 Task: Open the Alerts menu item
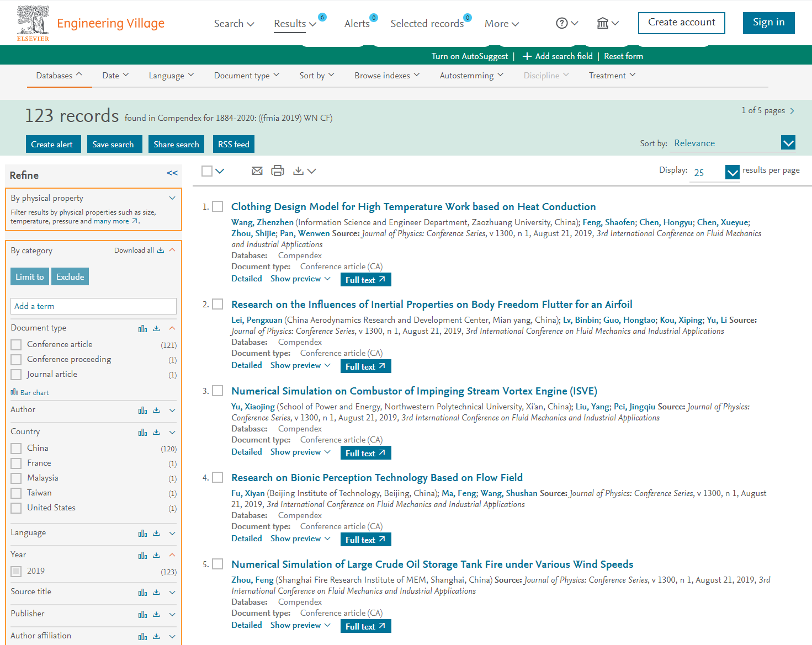pyautogui.click(x=357, y=24)
